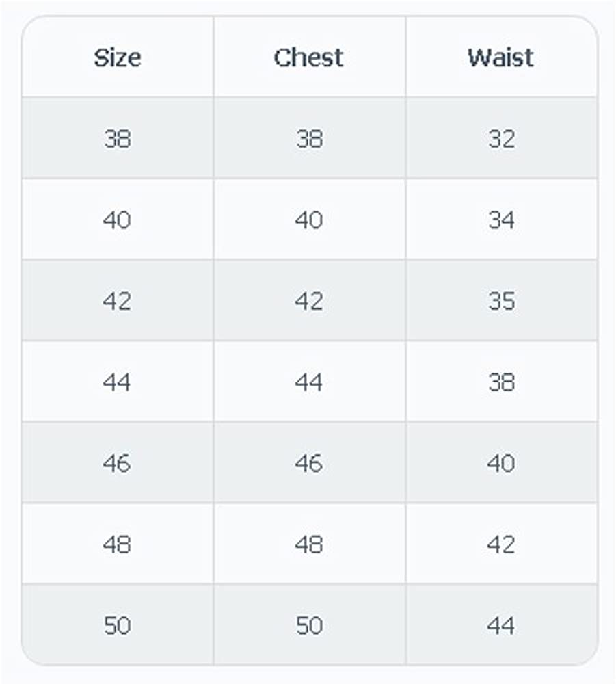Click size 40 in Size column
Screen dimensions: 616x684
pyautogui.click(x=117, y=220)
